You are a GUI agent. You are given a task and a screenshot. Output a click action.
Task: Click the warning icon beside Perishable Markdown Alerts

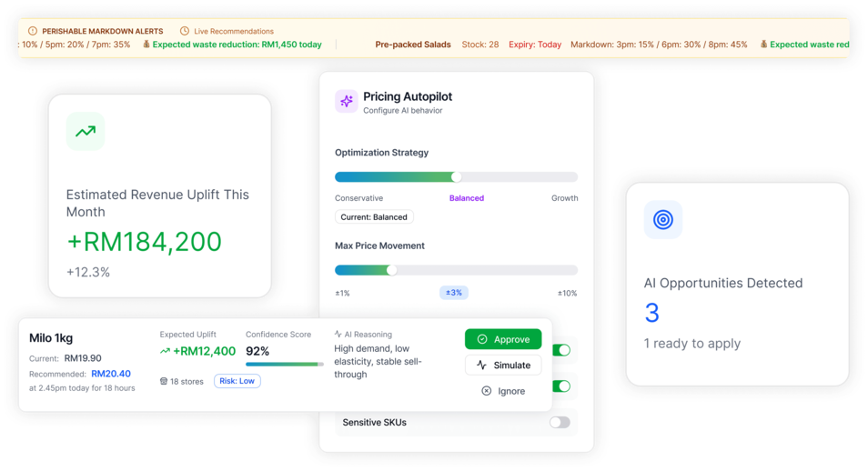[34, 31]
